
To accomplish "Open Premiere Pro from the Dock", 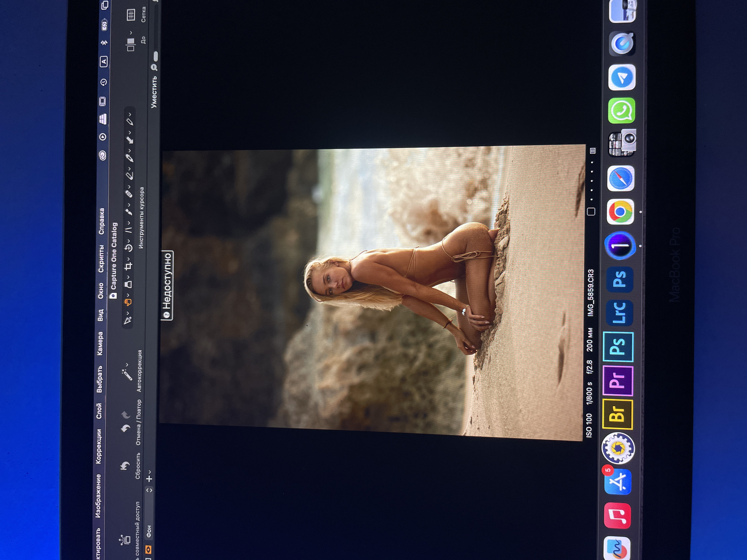I will point(618,381).
